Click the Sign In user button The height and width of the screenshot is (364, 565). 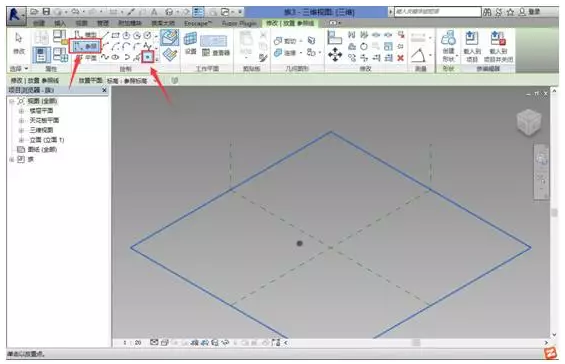tap(529, 12)
